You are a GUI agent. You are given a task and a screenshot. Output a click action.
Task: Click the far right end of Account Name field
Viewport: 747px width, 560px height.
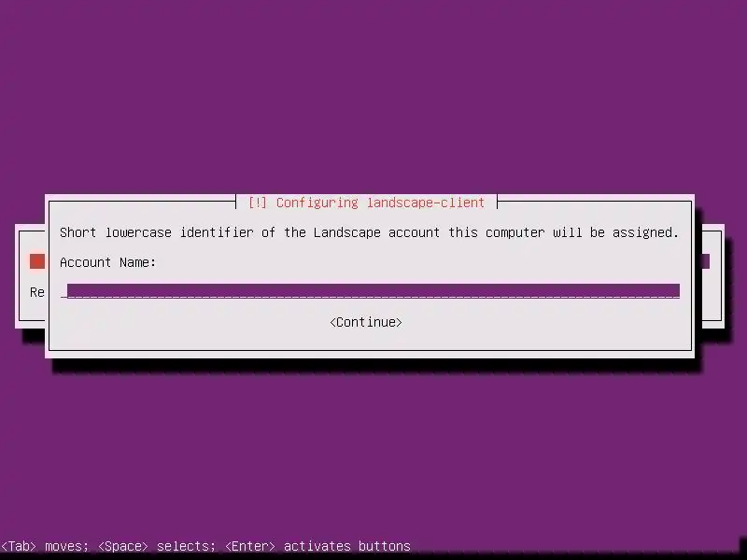[x=676, y=291]
